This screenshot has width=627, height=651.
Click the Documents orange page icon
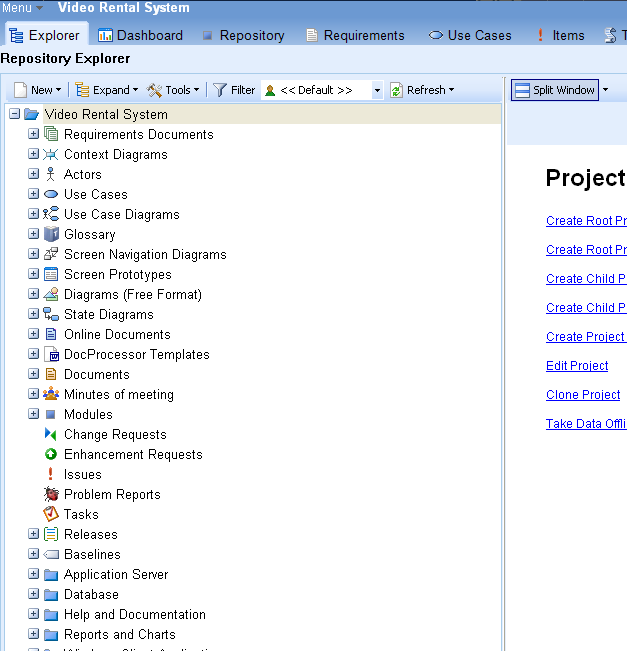[51, 374]
